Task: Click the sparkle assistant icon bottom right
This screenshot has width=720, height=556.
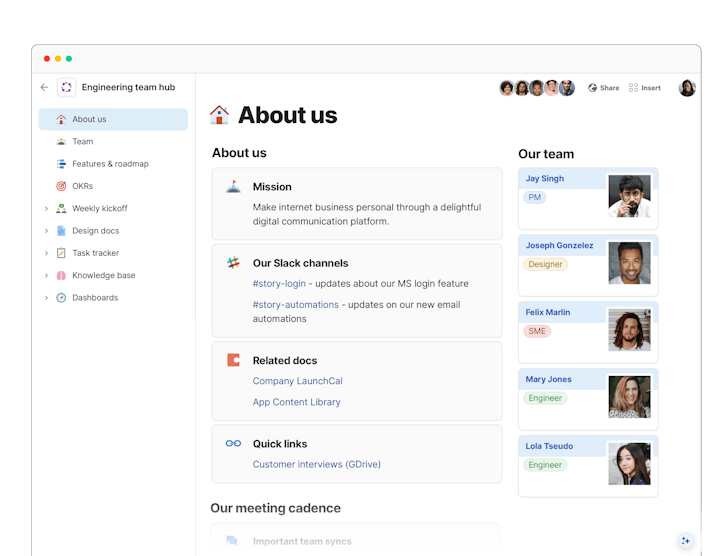Action: (x=685, y=541)
